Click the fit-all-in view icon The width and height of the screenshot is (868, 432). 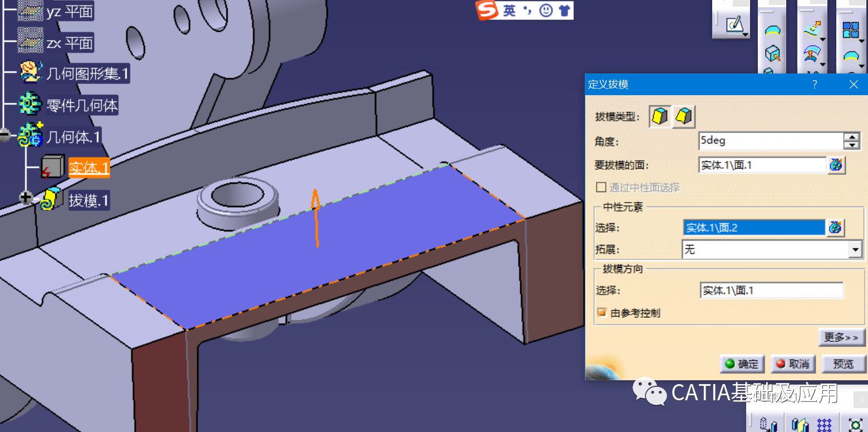855,424
